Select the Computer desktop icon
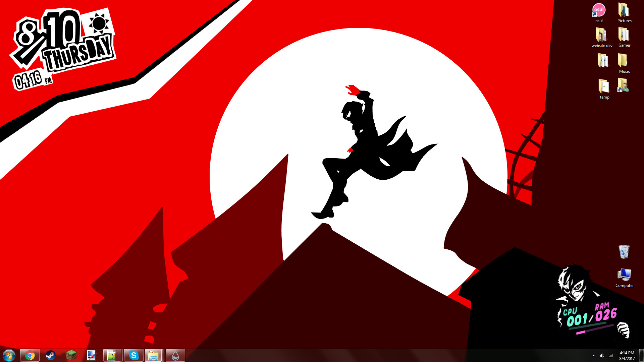The image size is (644, 362). pyautogui.click(x=624, y=278)
